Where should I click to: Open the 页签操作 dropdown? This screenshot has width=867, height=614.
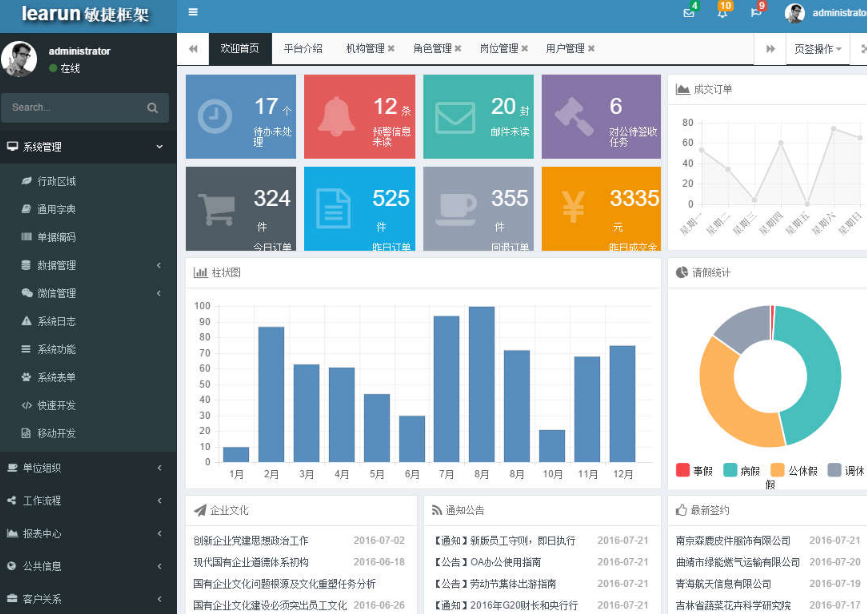pyautogui.click(x=818, y=49)
